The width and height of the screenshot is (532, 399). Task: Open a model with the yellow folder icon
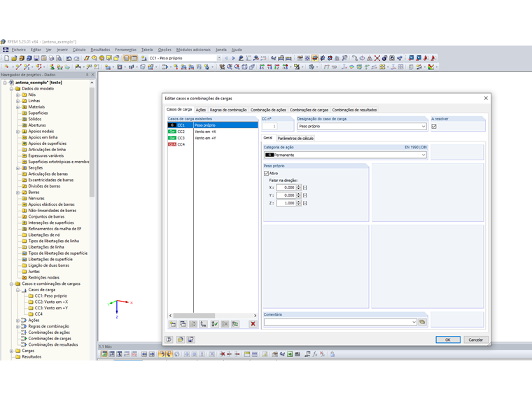14,58
